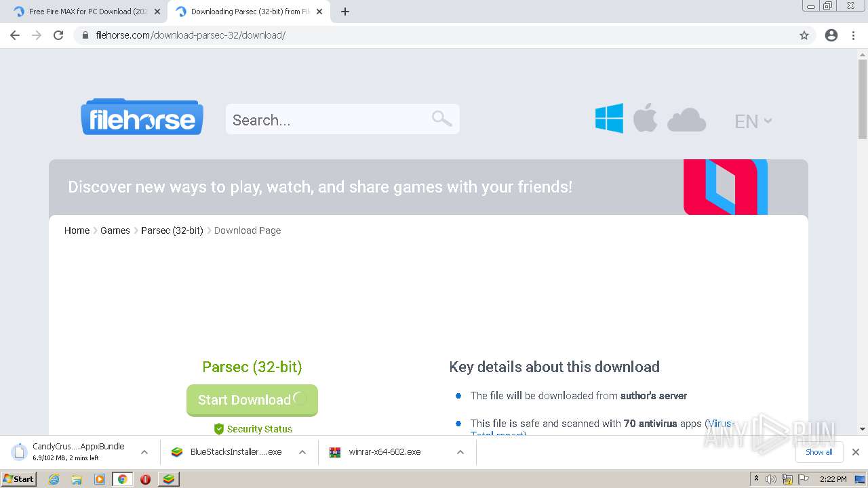Click Show all downloads button
This screenshot has width=868, height=488.
pyautogui.click(x=819, y=452)
